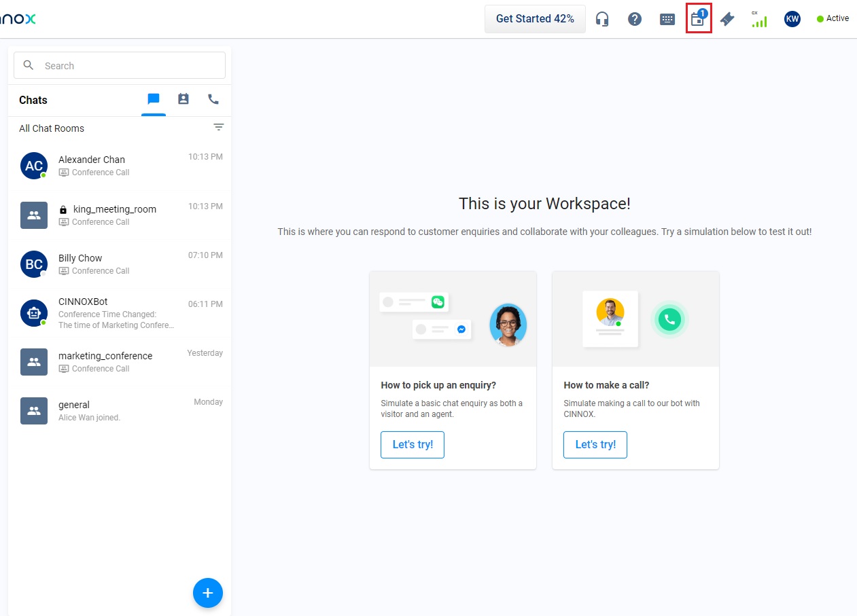Image resolution: width=857 pixels, height=616 pixels.
Task: Click Let's try under make a call
Action: pos(595,445)
